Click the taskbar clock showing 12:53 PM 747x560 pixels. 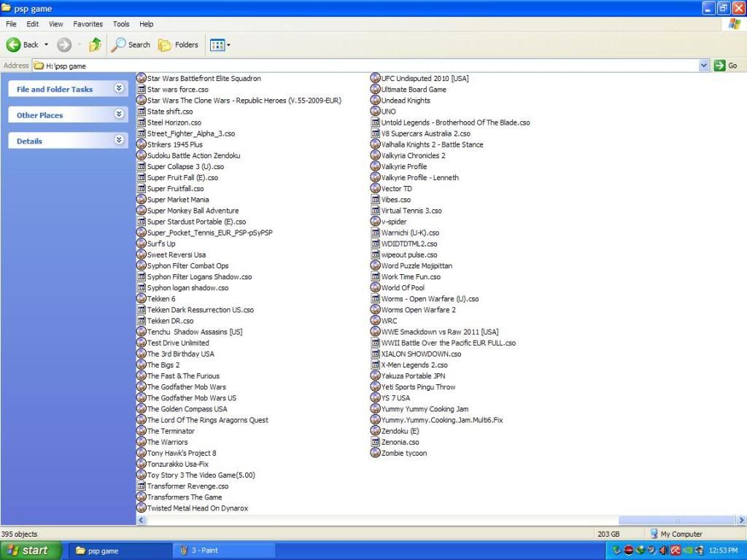tap(723, 551)
